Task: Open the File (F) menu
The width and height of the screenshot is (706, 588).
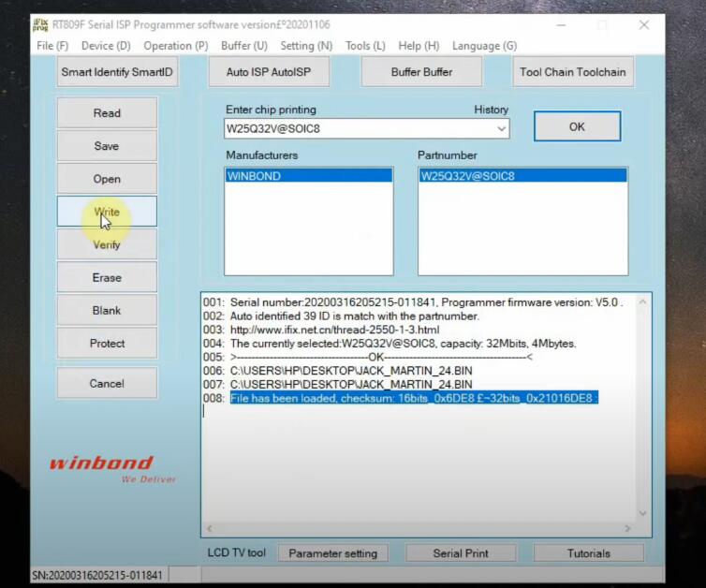Action: click(52, 46)
